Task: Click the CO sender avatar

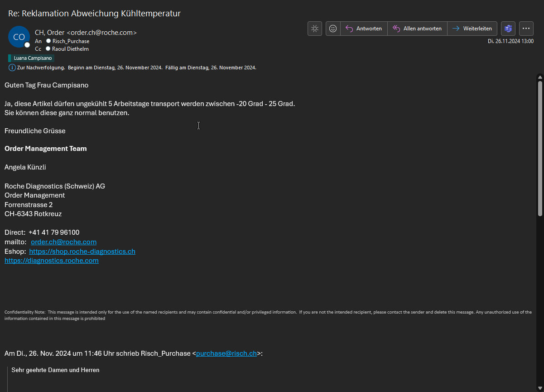Action: pyautogui.click(x=19, y=37)
